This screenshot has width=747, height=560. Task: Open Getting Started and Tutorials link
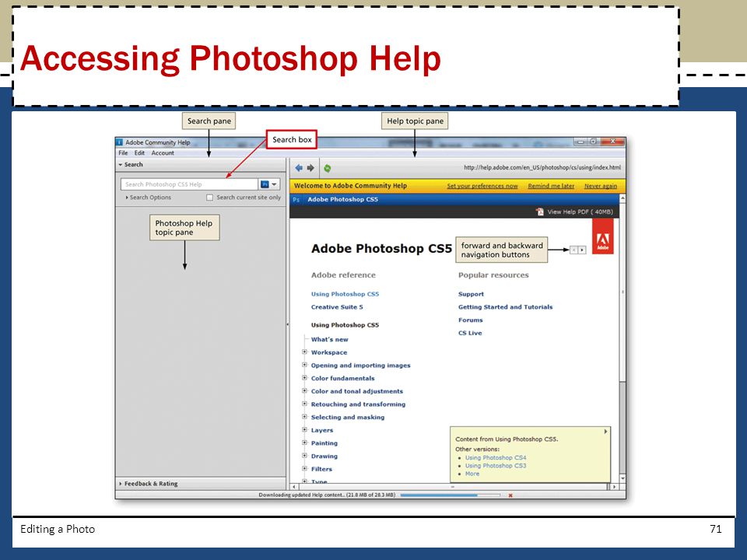[506, 307]
